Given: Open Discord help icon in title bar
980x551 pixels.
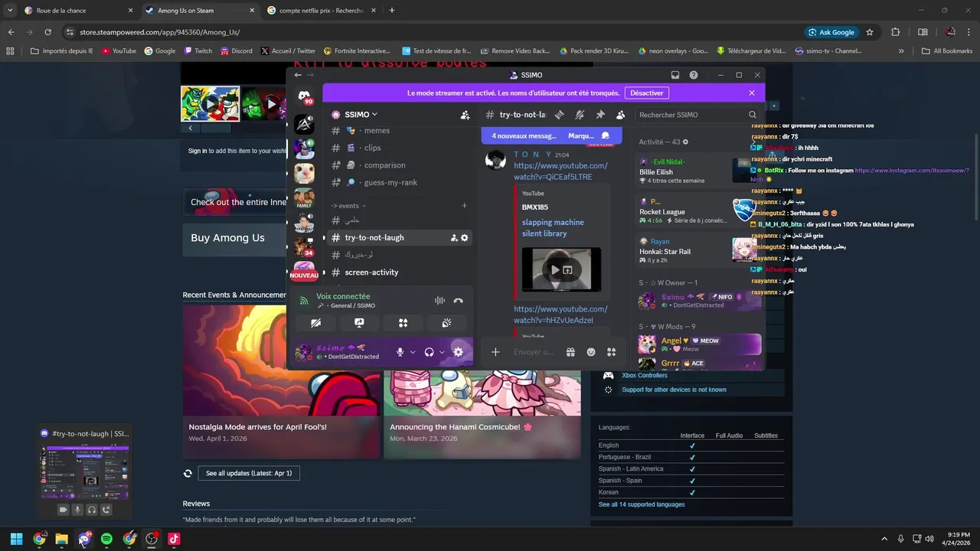Looking at the screenshot, I should pyautogui.click(x=694, y=75).
